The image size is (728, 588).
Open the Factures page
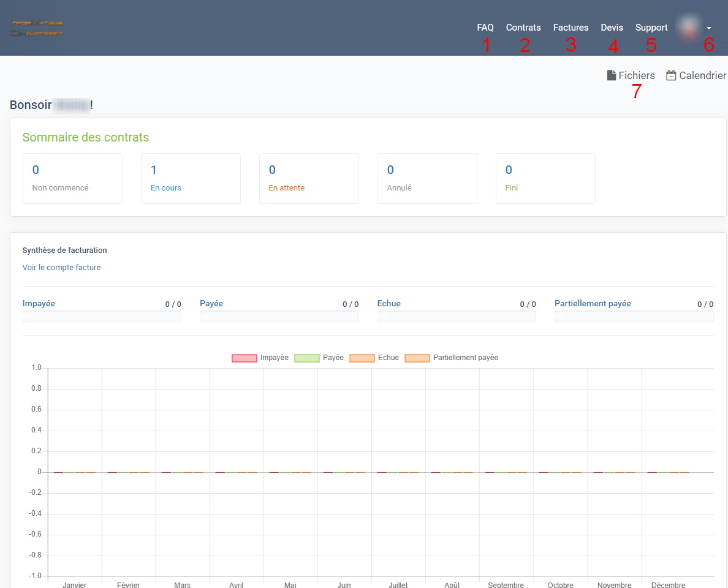tap(571, 28)
